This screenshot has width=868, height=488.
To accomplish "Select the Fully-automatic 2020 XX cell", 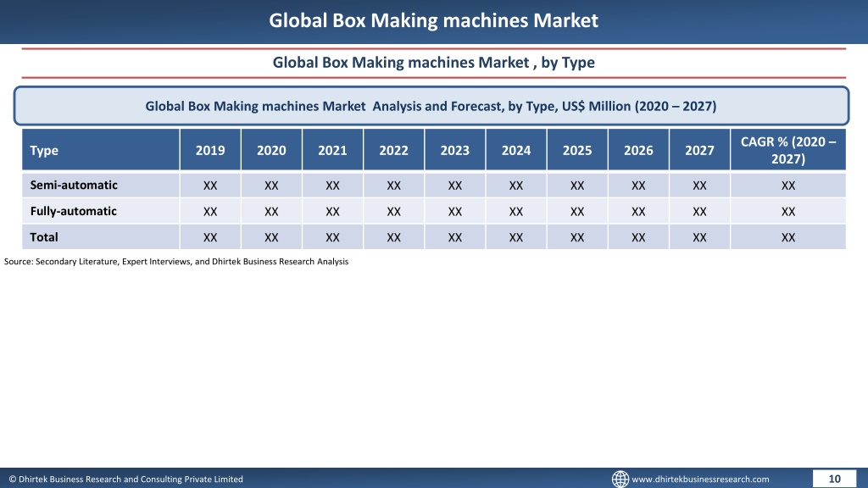I will (x=271, y=211).
